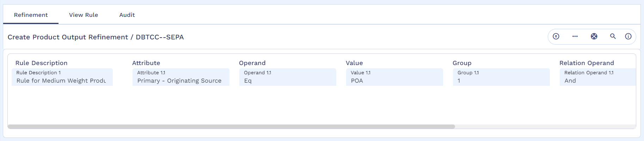Click the horizontal scrollbar under the rule table

tap(231, 127)
